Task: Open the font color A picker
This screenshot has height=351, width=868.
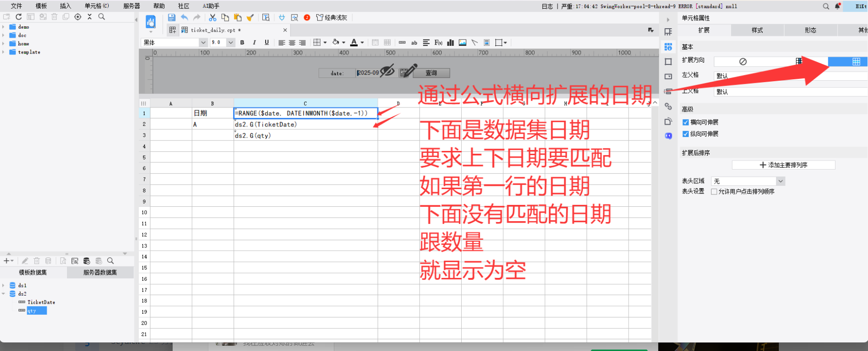Action: [354, 43]
